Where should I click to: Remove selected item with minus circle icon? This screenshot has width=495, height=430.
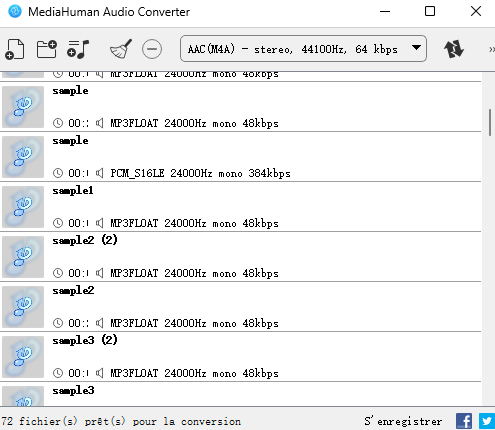152,49
